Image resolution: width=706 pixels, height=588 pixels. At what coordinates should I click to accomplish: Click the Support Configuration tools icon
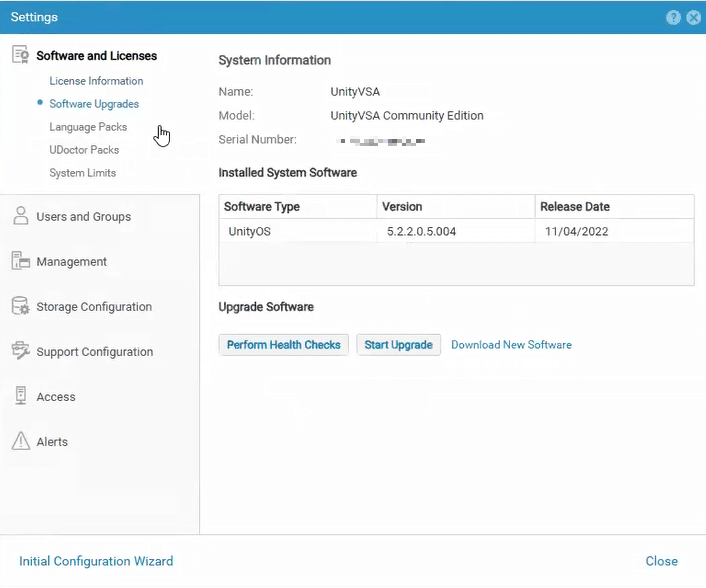[x=20, y=351]
